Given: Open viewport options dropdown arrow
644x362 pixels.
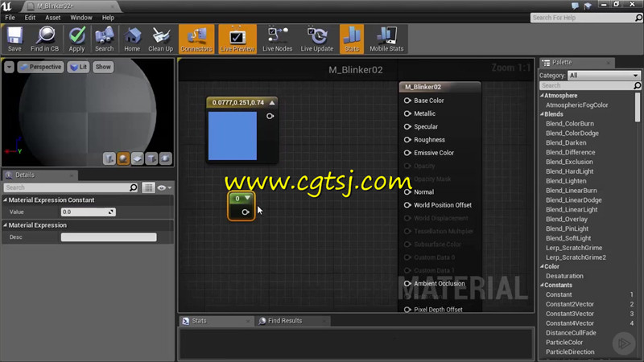Looking at the screenshot, I should 9,67.
